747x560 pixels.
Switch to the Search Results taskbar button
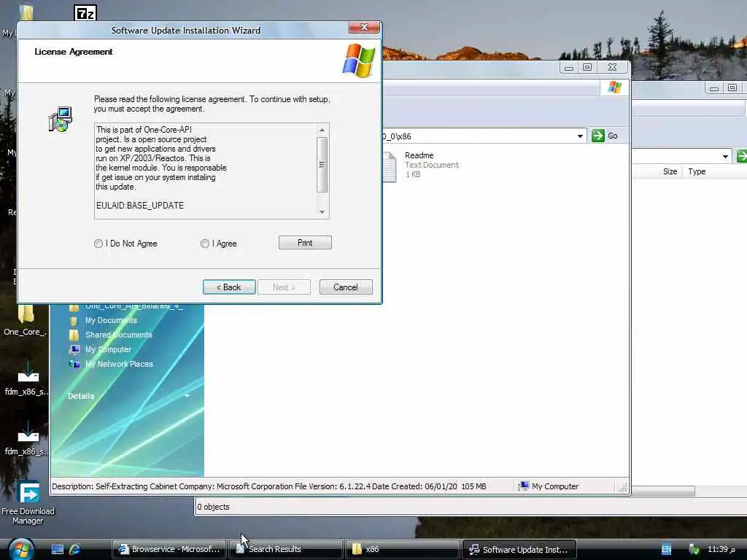tap(285, 549)
